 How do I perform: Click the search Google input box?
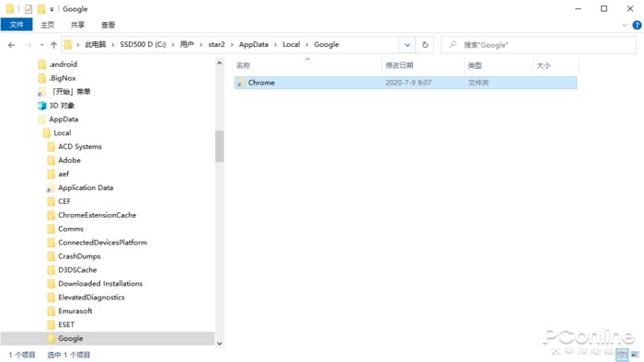pos(538,45)
